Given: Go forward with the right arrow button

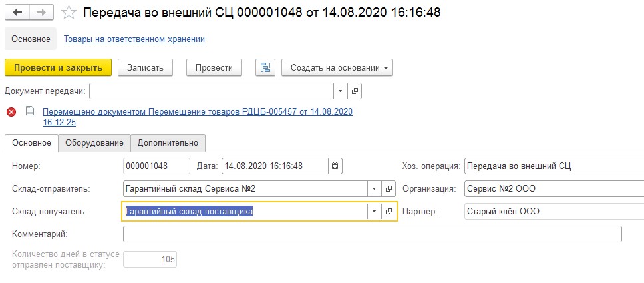Looking at the screenshot, I should 41,13.
